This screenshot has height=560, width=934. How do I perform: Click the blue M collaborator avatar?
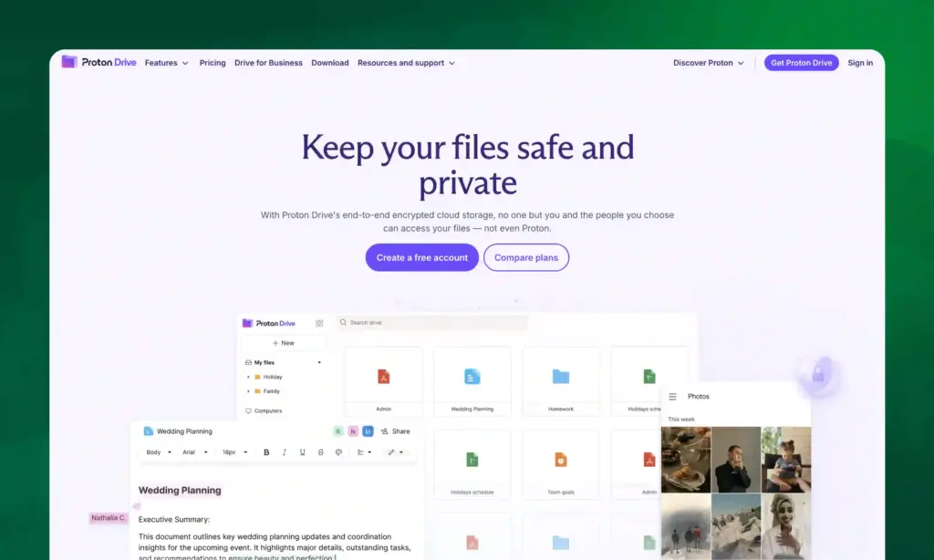368,430
